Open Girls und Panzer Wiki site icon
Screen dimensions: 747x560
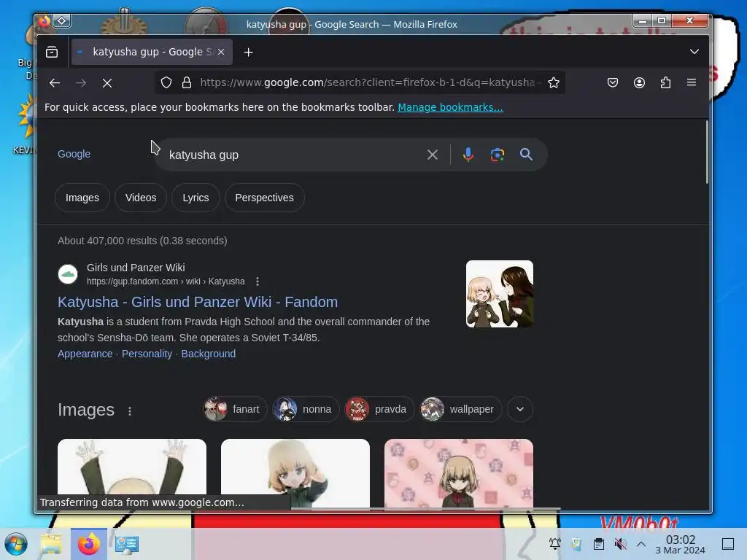68,274
